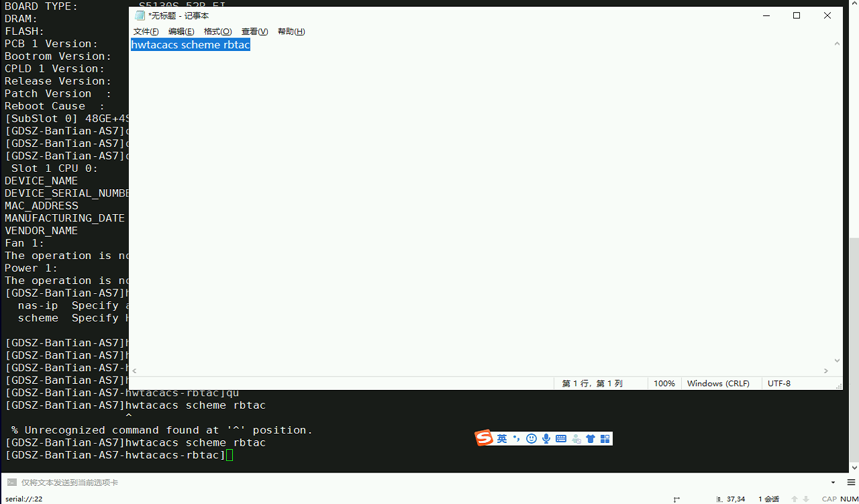Click the 'Reboot Cause' line in terminal
The height and width of the screenshot is (504, 859).
[x=54, y=106]
